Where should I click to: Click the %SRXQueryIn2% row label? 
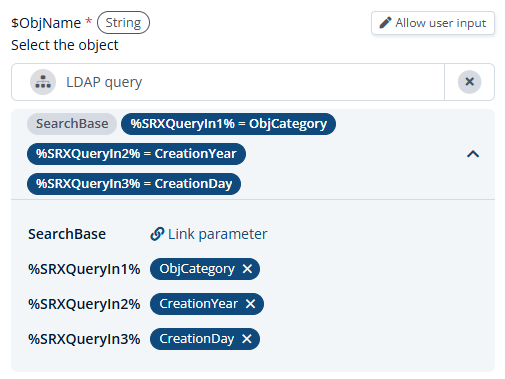[84, 304]
